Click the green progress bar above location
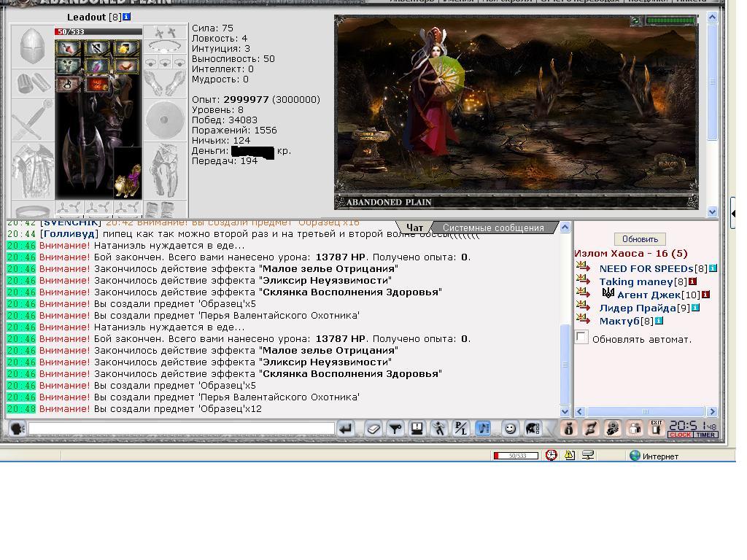The width and height of the screenshot is (747, 560). [x=670, y=20]
